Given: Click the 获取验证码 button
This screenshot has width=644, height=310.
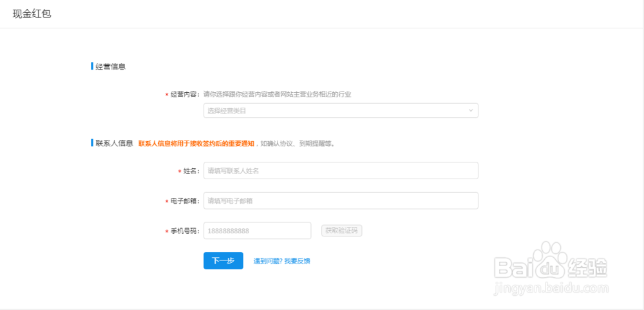Looking at the screenshot, I should [x=342, y=231].
